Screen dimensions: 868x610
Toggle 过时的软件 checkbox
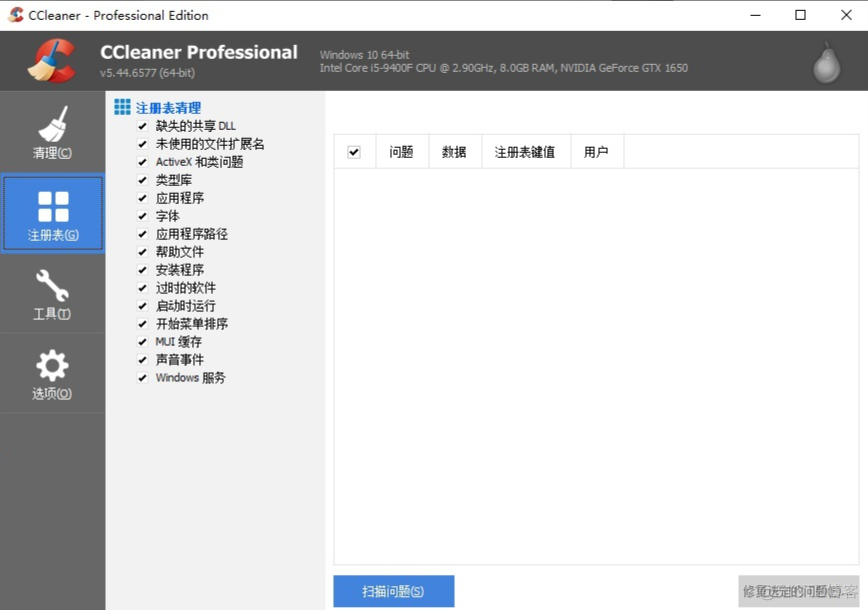[x=143, y=288]
